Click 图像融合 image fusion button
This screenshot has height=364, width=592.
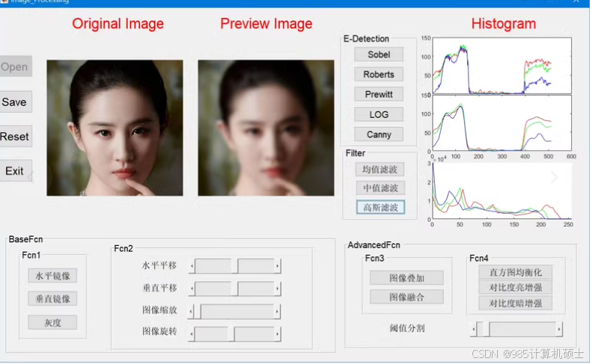(406, 297)
